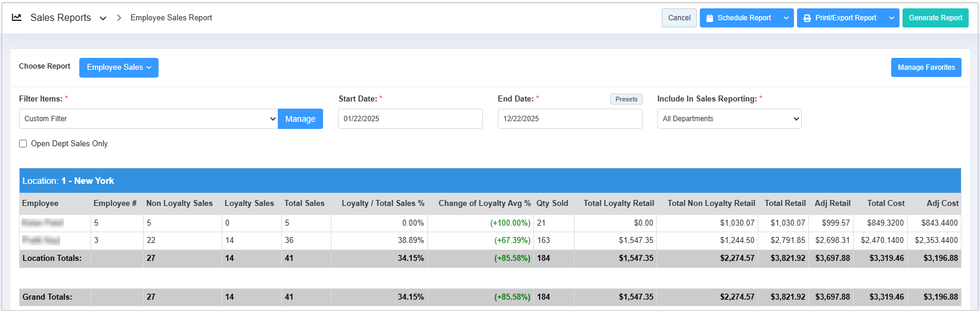Click the Manage Favorites button
Screen dimensions: 980x311
pyautogui.click(x=926, y=67)
